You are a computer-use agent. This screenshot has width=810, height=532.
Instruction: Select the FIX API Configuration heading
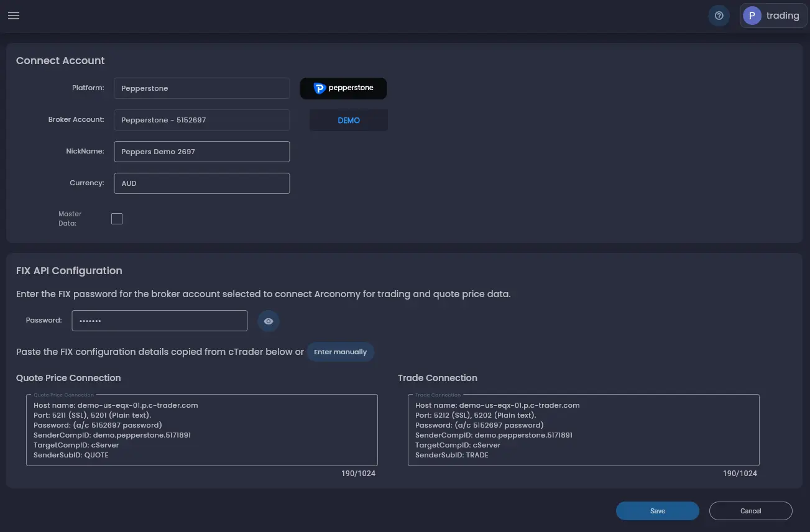(x=69, y=270)
